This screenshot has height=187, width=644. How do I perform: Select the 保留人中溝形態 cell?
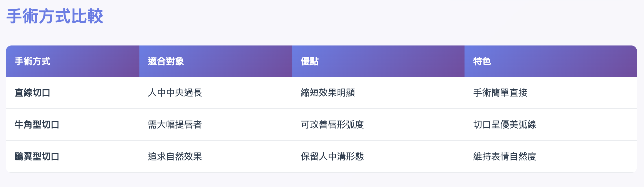[332, 156]
